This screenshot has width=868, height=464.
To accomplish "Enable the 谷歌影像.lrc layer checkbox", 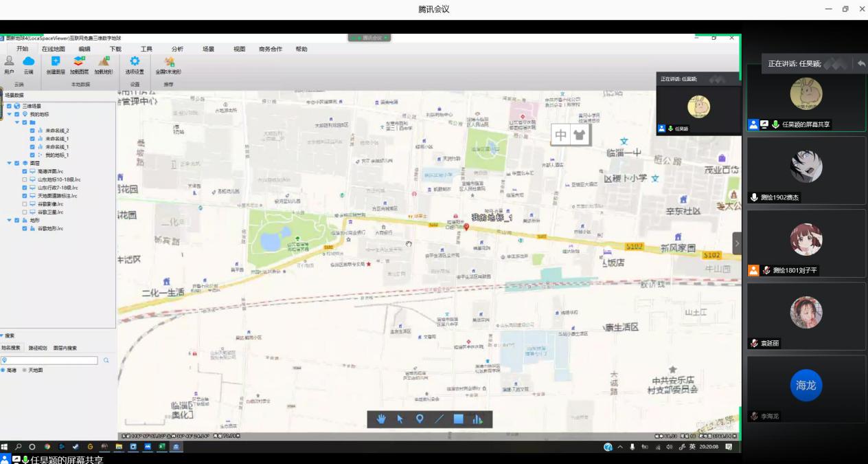I will click(25, 204).
